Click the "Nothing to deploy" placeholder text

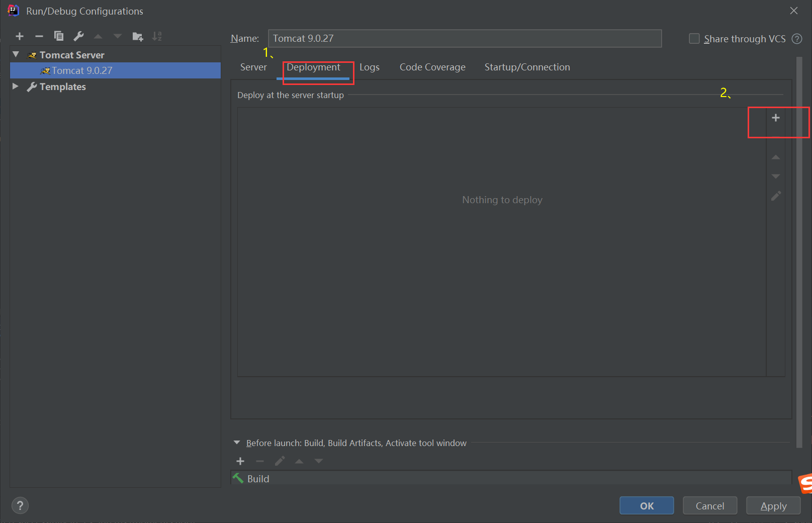pyautogui.click(x=502, y=200)
